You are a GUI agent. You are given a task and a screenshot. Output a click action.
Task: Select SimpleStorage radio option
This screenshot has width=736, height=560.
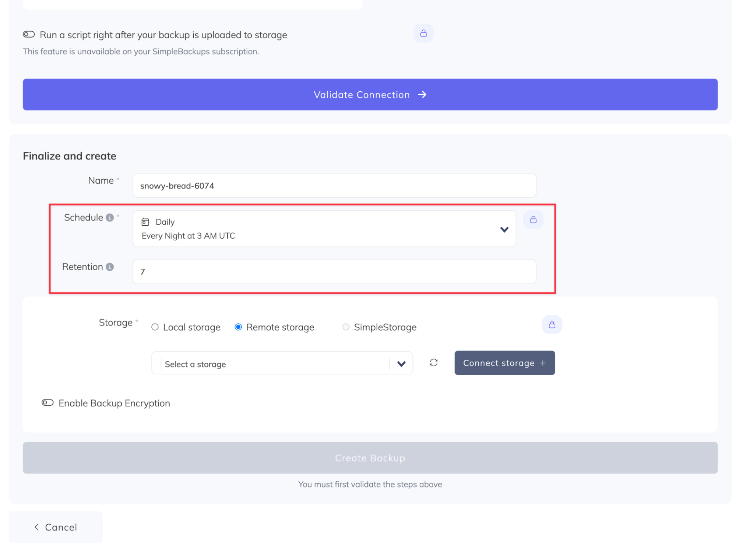click(x=345, y=327)
